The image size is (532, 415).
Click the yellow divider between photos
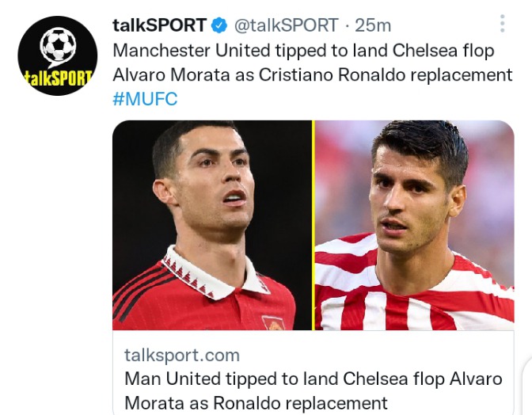tap(313, 225)
